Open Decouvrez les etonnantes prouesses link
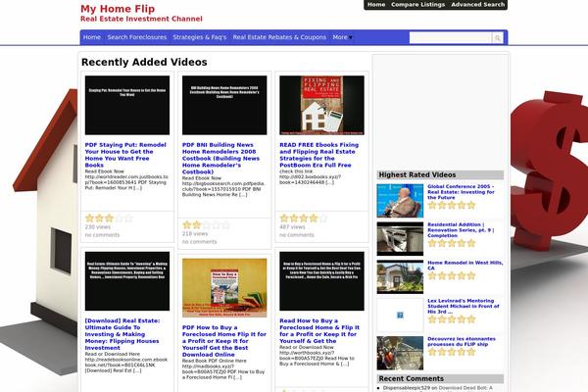Viewport: 588px width, 392px height. 462,341
